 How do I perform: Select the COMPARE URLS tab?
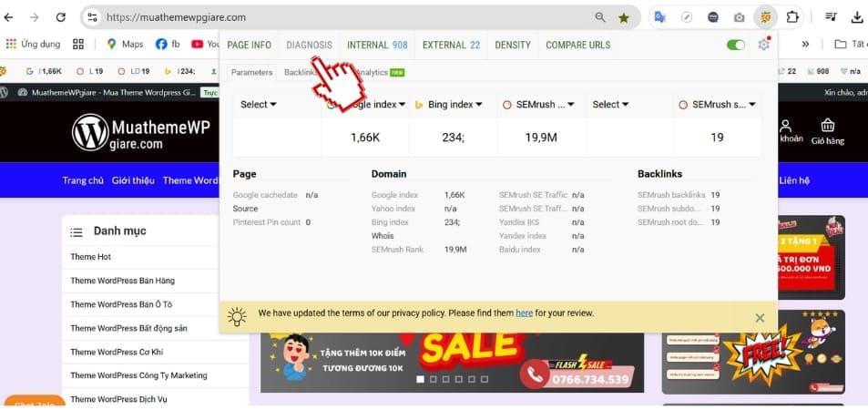(577, 45)
